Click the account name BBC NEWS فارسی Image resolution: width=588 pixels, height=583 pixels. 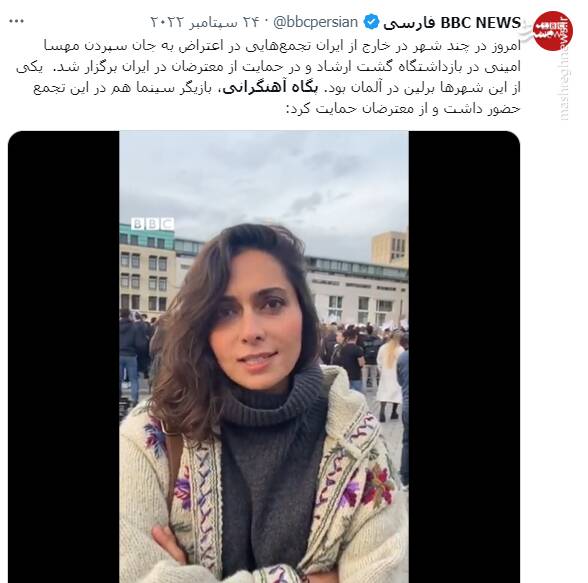coord(452,23)
